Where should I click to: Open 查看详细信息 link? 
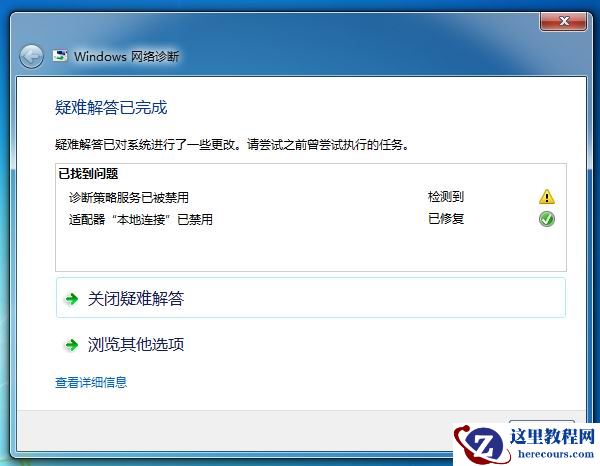[x=91, y=382]
